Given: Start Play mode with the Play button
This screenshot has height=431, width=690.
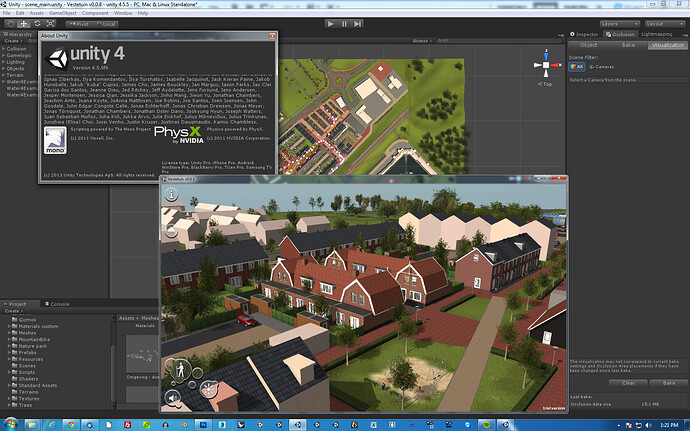Looking at the screenshot, I should (x=330, y=24).
